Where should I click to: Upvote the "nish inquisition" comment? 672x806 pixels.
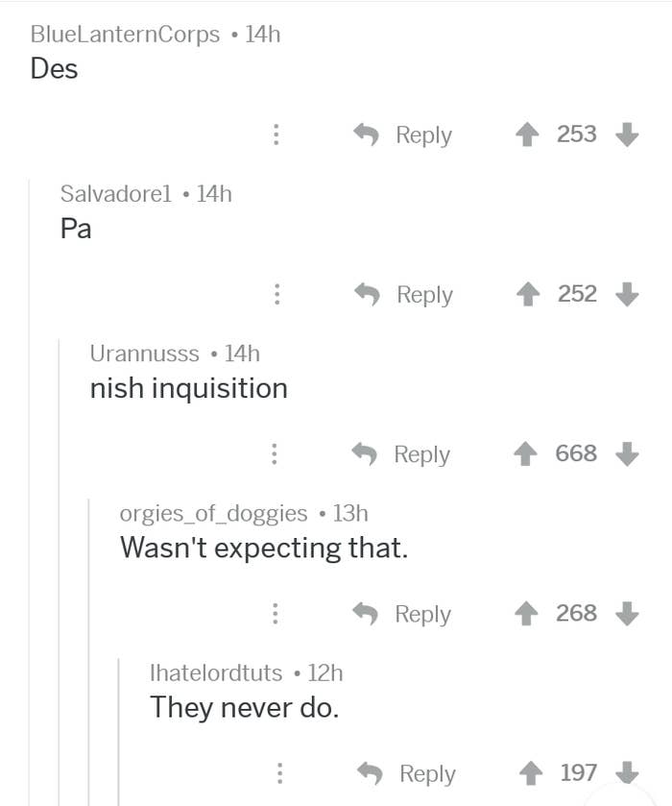pos(525,453)
